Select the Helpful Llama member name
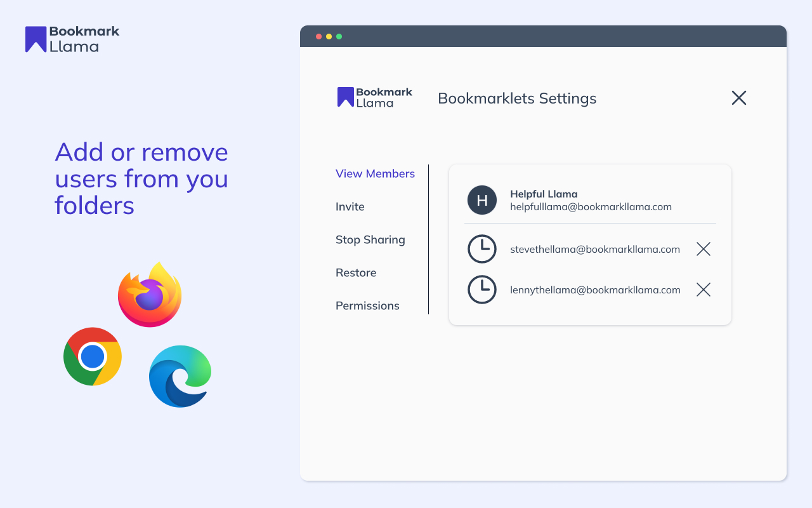Viewport: 812px width, 508px height. point(544,194)
